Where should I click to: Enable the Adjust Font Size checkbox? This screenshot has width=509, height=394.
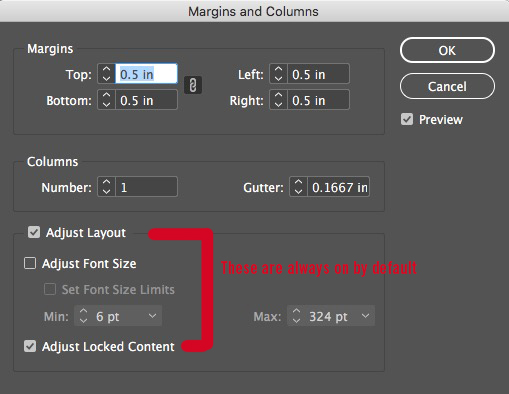(30, 263)
